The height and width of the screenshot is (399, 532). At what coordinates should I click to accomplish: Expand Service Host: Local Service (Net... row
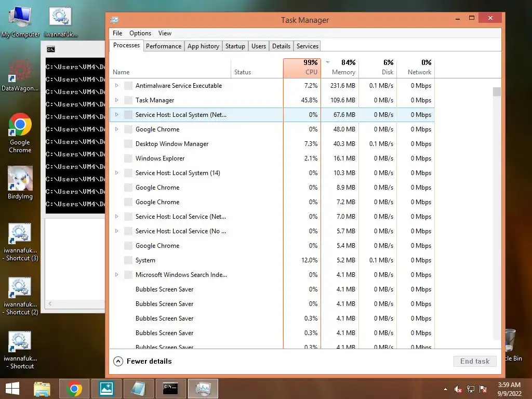(x=117, y=217)
